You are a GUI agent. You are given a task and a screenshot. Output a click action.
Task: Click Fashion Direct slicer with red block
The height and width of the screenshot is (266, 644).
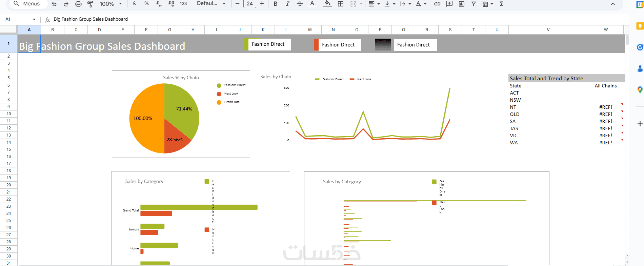click(337, 45)
